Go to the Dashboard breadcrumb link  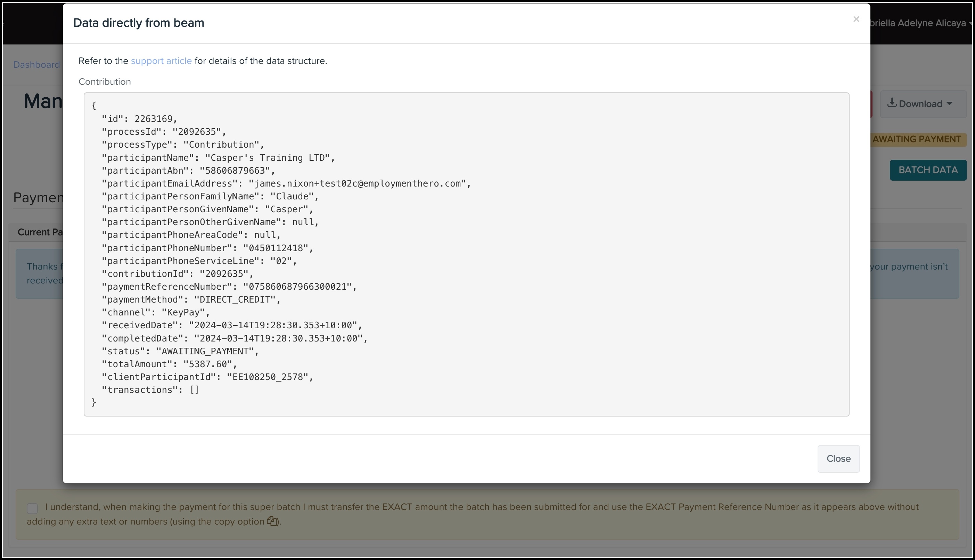(x=36, y=65)
